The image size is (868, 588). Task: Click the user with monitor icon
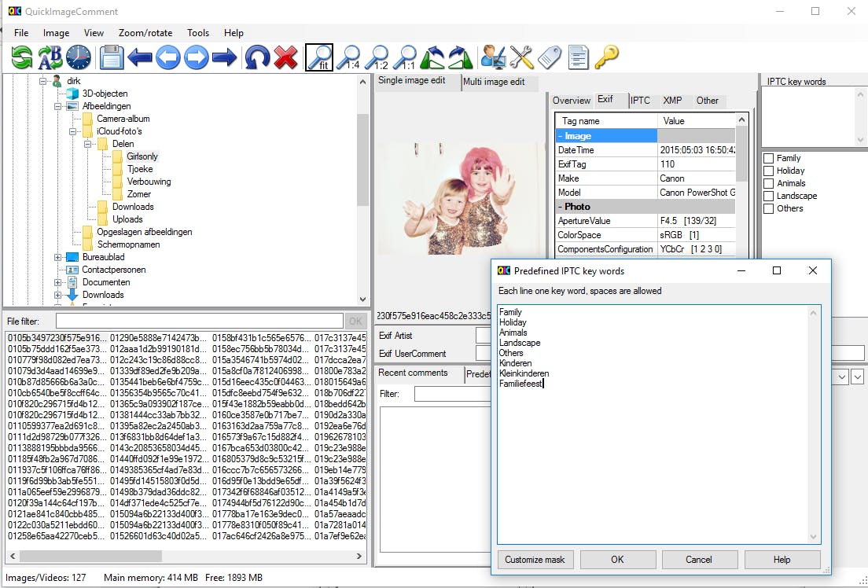coord(493,57)
